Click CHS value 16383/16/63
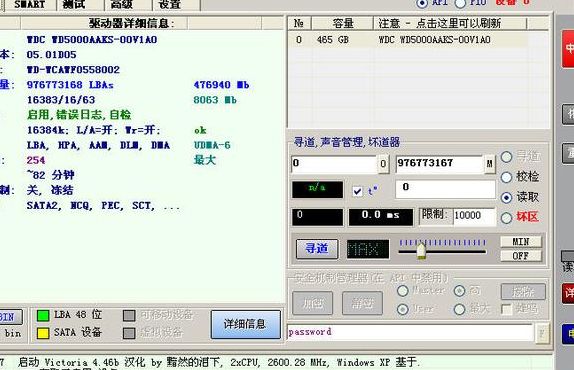Screen dimensions: 574x370 coord(61,100)
